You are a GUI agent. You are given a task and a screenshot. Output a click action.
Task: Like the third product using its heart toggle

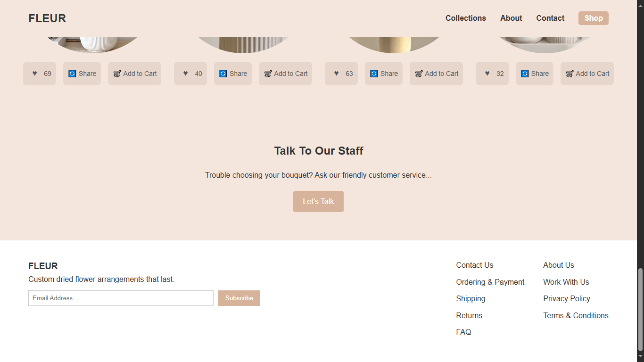coord(336,74)
